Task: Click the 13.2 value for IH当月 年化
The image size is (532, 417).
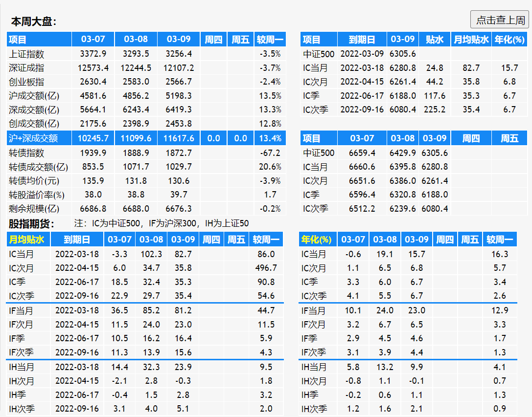Action: click(385, 367)
